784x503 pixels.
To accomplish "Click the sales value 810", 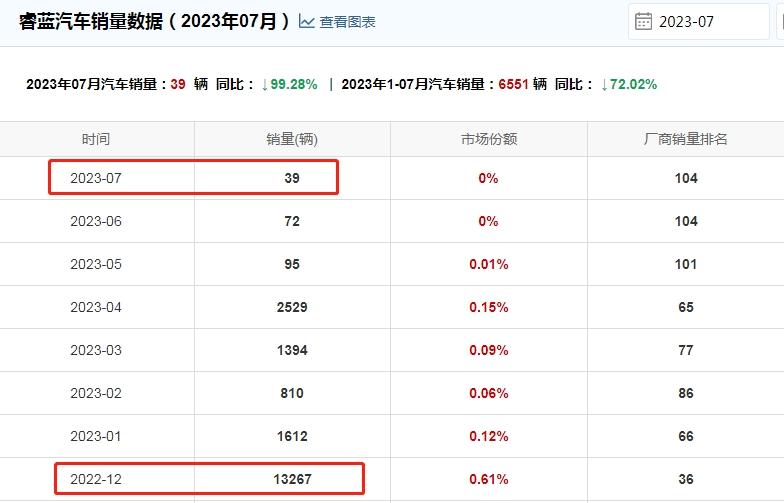I will (x=292, y=393).
